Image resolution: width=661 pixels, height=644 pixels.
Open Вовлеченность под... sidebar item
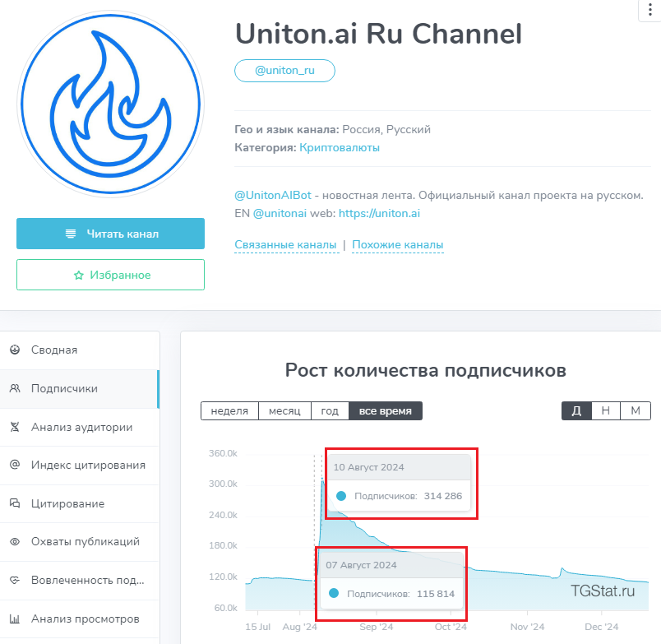(x=80, y=581)
